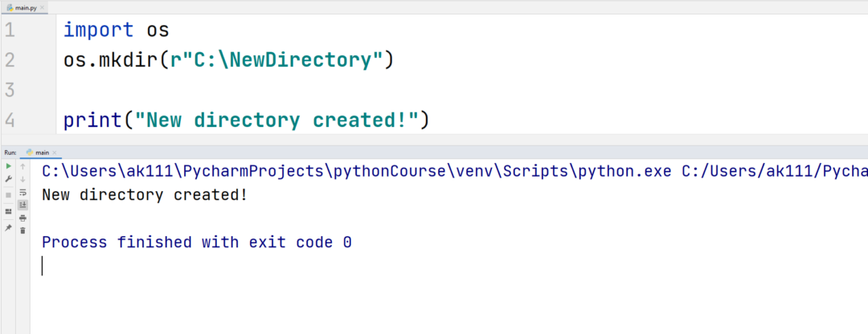Rerun main with the green play icon

(8, 166)
